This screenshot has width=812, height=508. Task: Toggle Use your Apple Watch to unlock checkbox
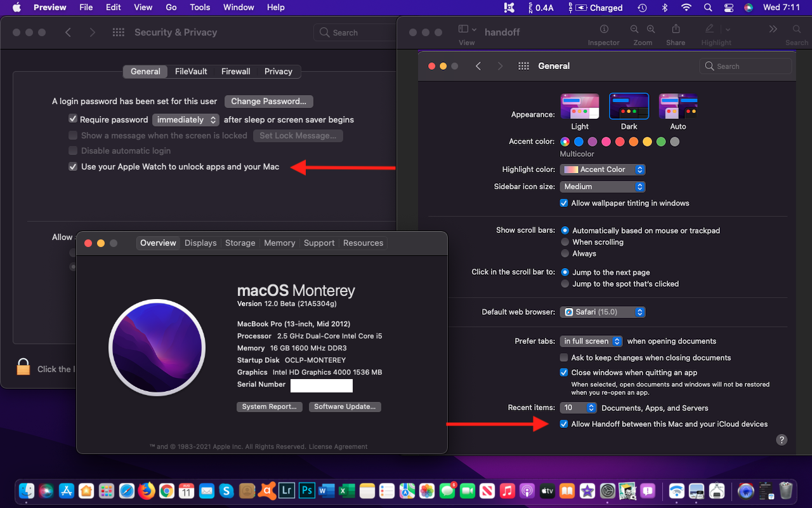[73, 166]
